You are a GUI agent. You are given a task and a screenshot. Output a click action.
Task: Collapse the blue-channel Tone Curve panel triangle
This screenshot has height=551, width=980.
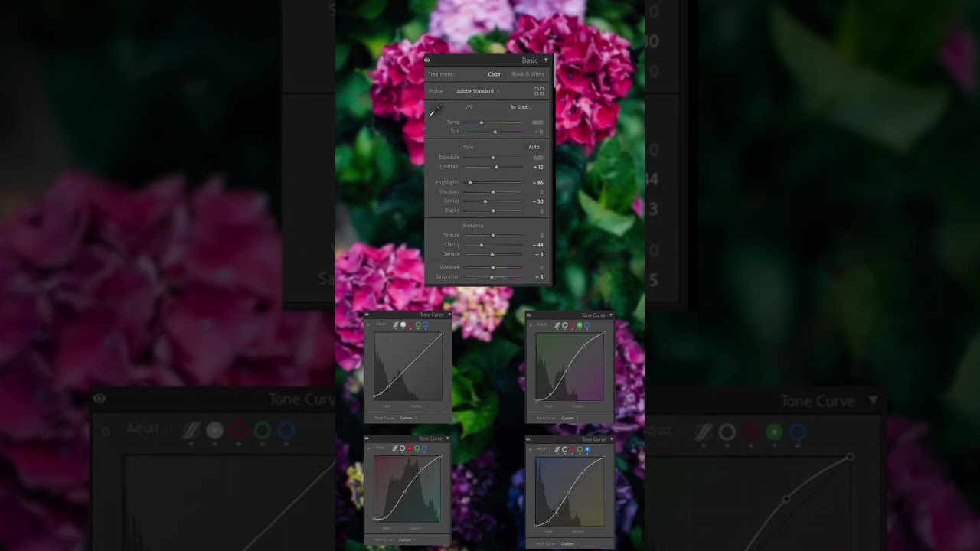coord(611,439)
